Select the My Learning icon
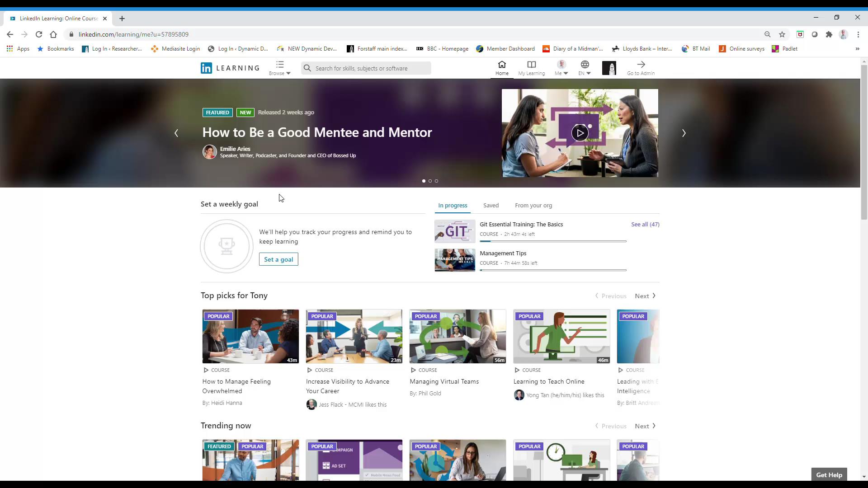The width and height of the screenshot is (868, 488). 531,68
